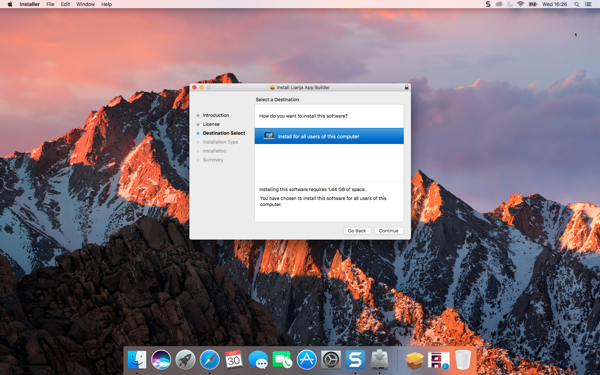This screenshot has width=600, height=375.
Task: Click the lock icon in installer title bar
Action: (406, 87)
